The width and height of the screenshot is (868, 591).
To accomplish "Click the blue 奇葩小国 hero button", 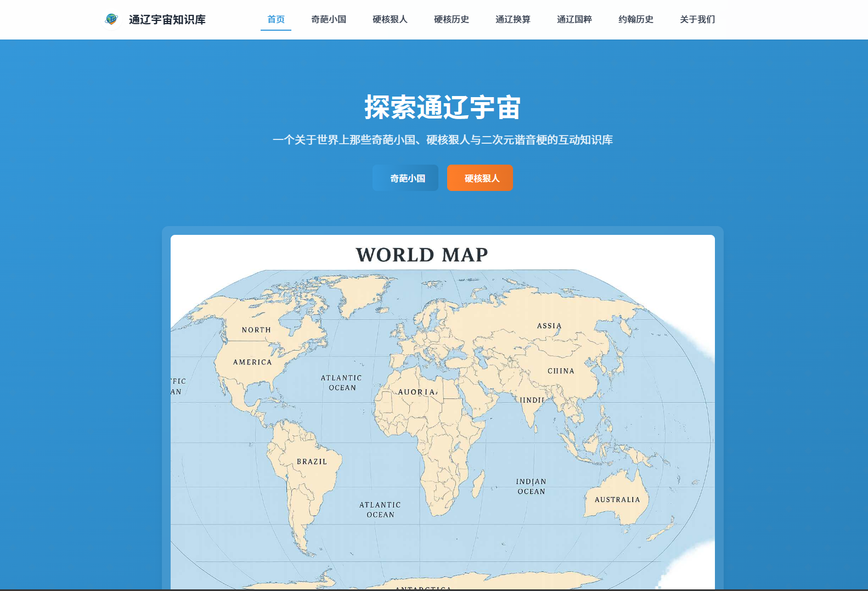I will click(x=405, y=178).
